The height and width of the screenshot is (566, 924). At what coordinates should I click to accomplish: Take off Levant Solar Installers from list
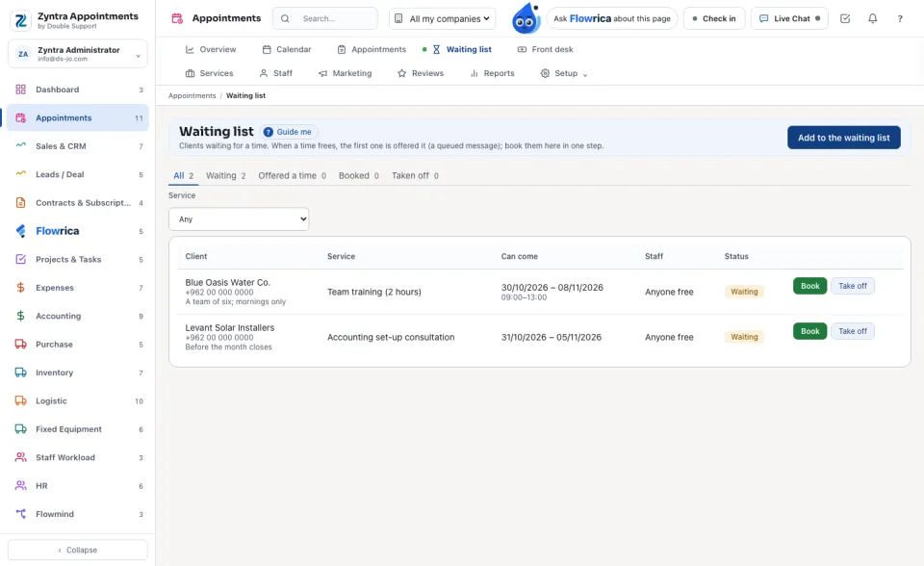point(853,331)
